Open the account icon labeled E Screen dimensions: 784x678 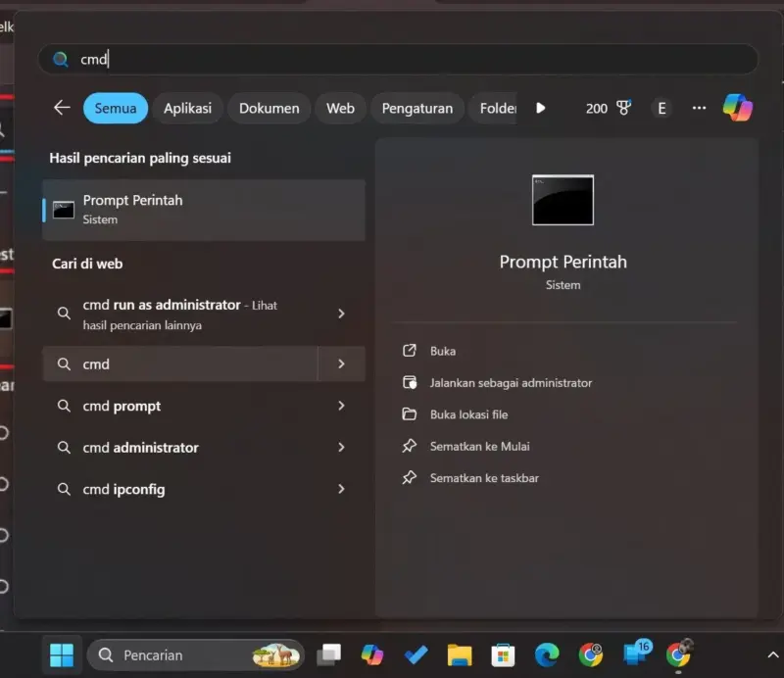[x=661, y=108]
